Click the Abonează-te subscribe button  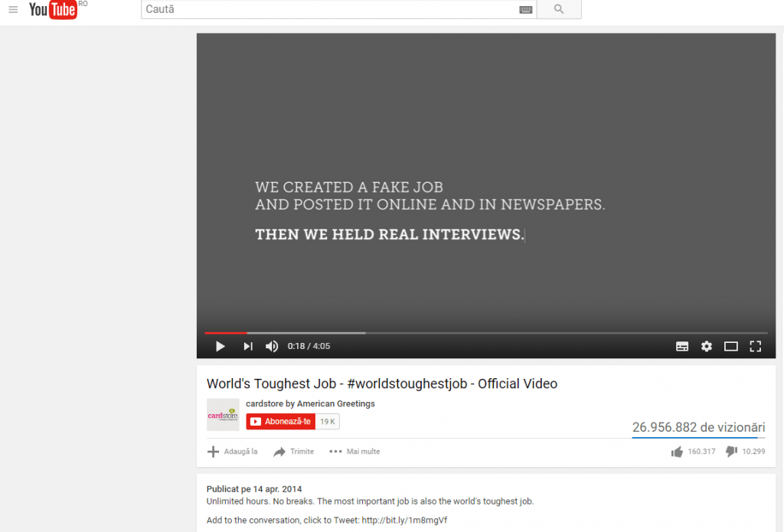[281, 422]
